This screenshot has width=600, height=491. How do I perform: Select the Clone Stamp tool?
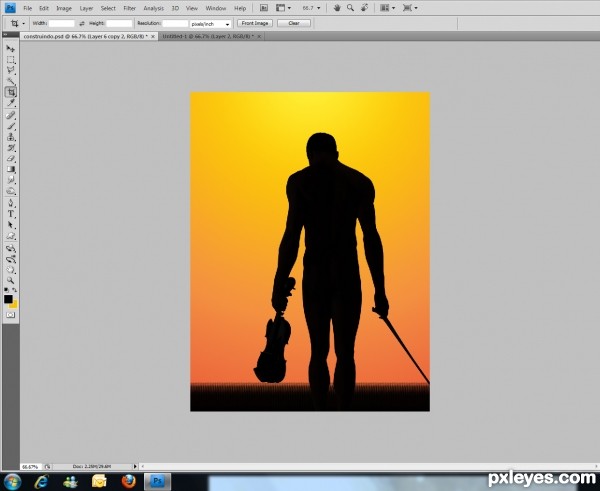click(10, 137)
